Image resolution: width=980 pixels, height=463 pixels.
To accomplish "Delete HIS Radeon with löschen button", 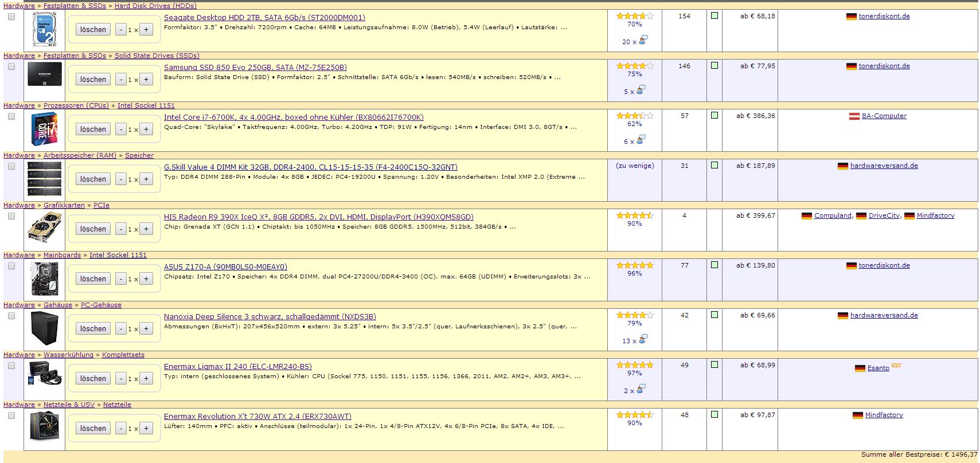I will coord(93,229).
